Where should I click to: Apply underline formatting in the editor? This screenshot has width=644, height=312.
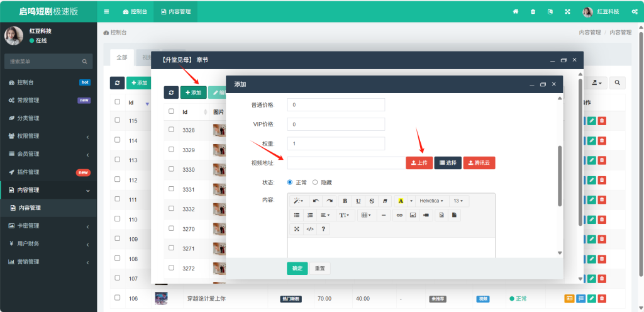point(358,201)
